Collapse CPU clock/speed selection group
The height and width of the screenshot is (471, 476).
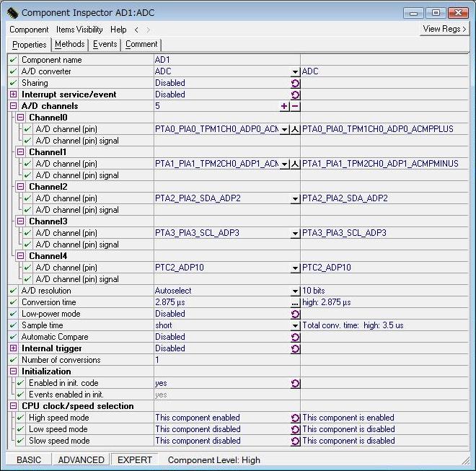[x=14, y=405]
